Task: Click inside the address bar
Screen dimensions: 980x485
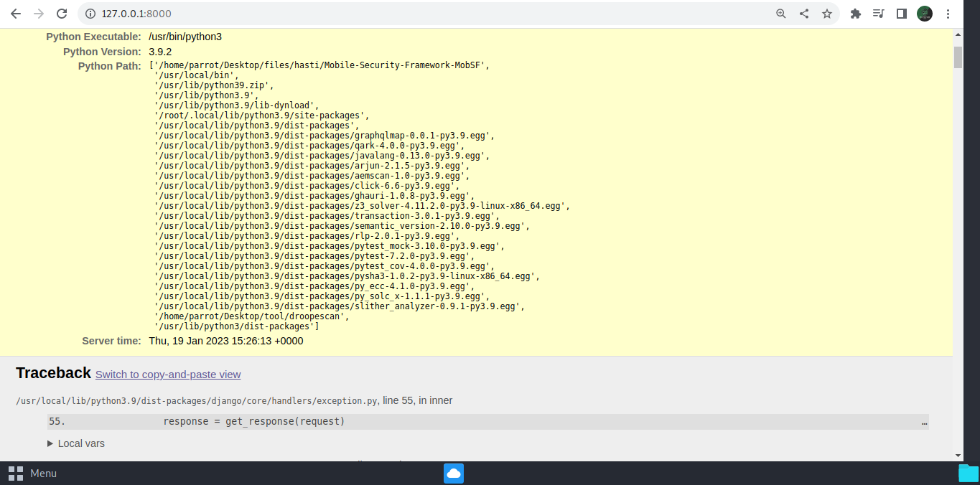Action: (287, 13)
